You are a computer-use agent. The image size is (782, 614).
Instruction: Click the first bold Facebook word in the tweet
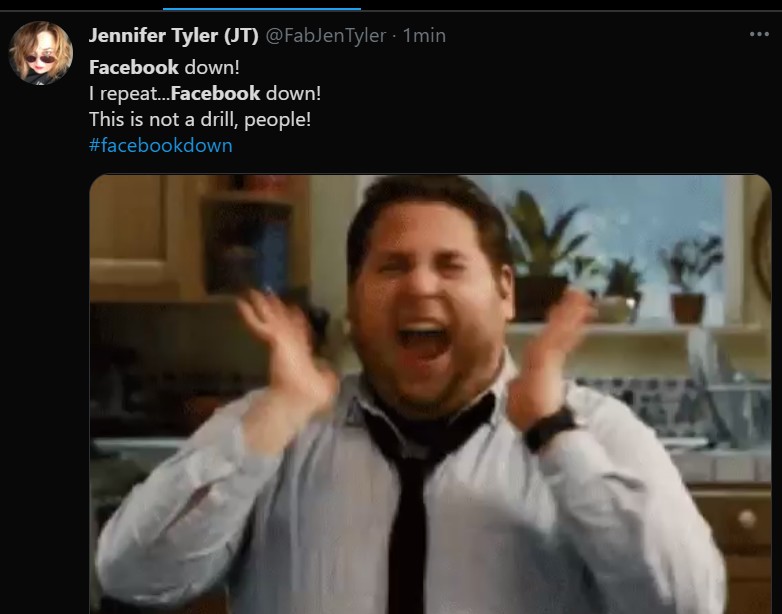[x=134, y=67]
